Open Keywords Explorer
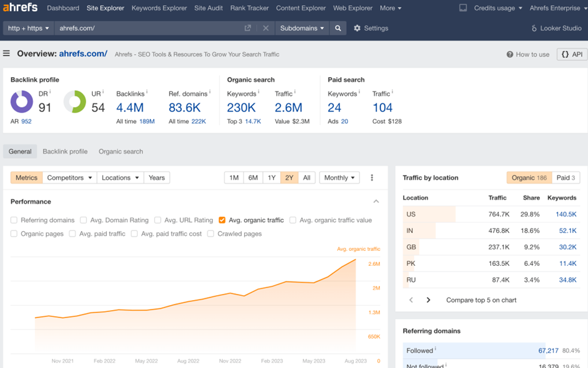Viewport: 588px width, 368px height. [159, 8]
